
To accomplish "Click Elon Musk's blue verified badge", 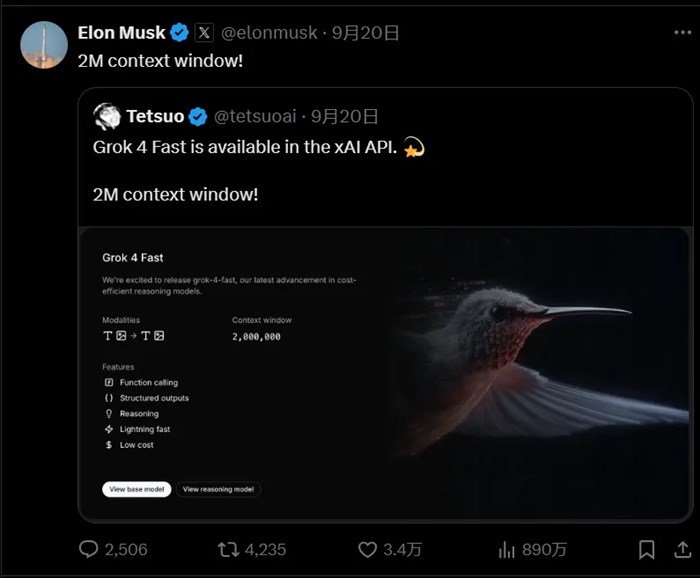I will tap(179, 33).
